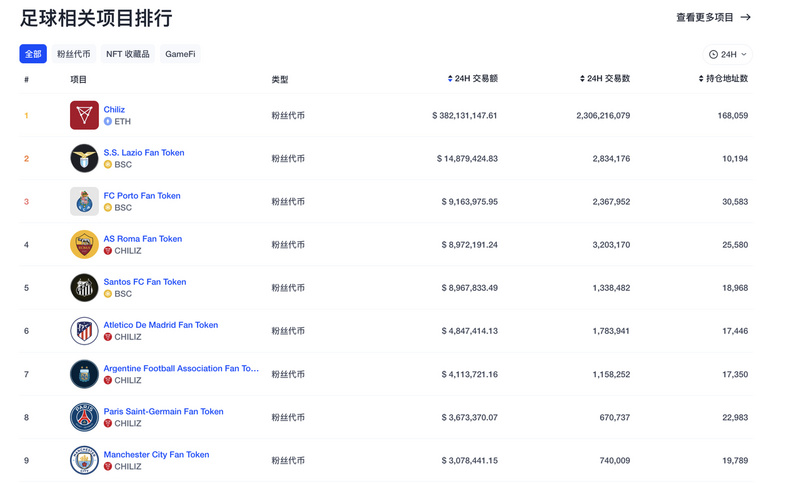Image resolution: width=800 pixels, height=484 pixels.
Task: Click the transaction count 2,306,216,079
Action: [x=603, y=115]
